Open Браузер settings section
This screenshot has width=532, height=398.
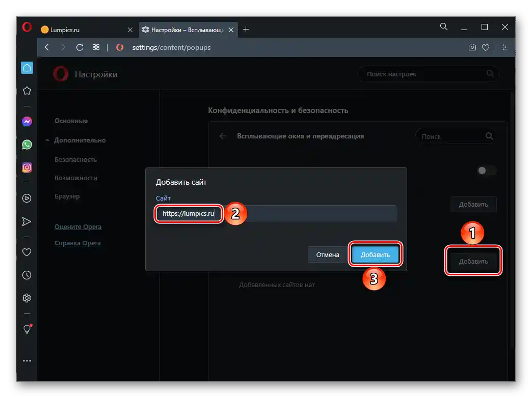[67, 196]
